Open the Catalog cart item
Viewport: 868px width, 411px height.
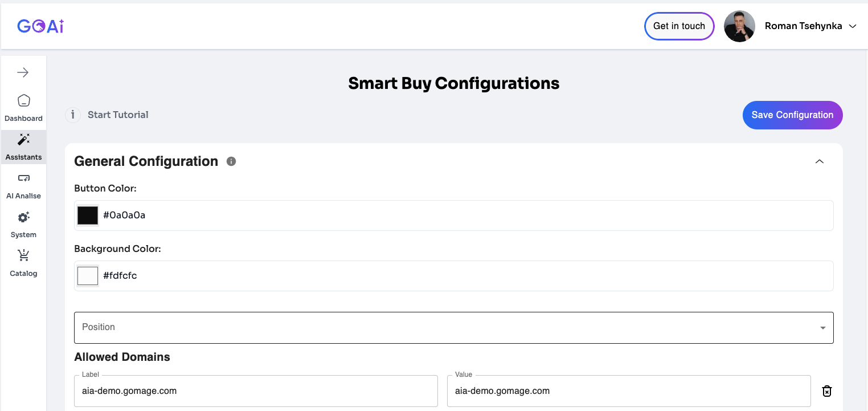(23, 263)
